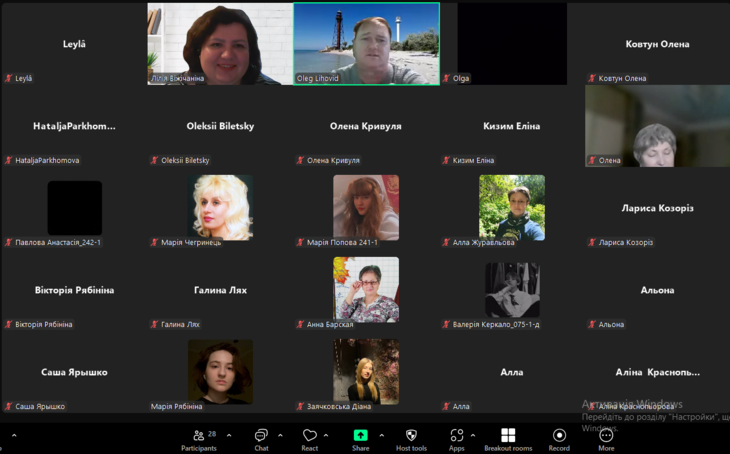The image size is (730, 454).
Task: Open the More options icon
Action: coord(606,435)
